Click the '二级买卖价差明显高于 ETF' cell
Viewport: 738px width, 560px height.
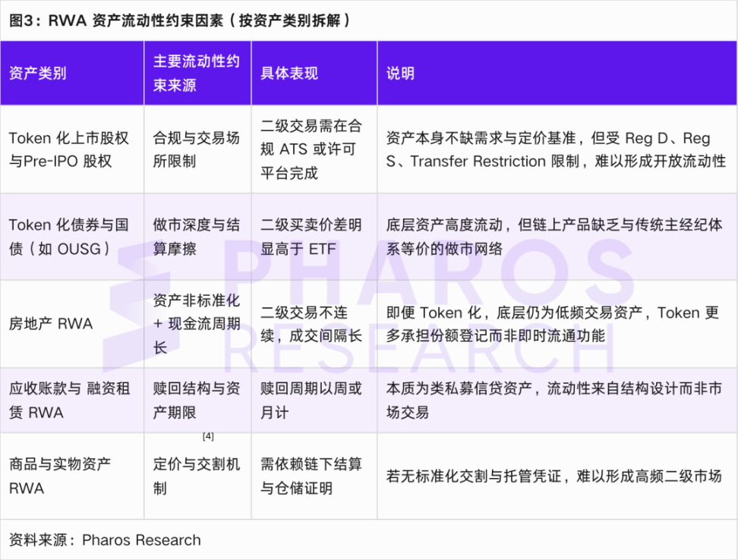[311, 237]
